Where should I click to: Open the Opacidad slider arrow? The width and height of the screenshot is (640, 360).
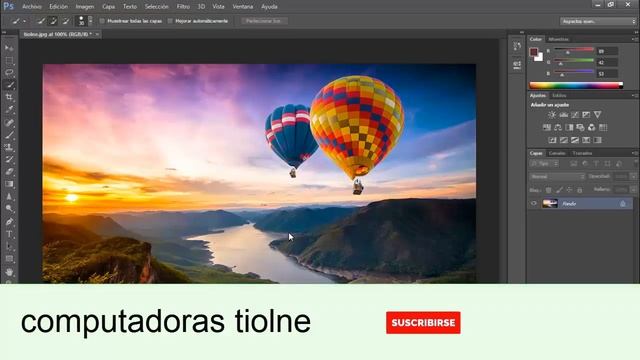pyautogui.click(x=633, y=177)
